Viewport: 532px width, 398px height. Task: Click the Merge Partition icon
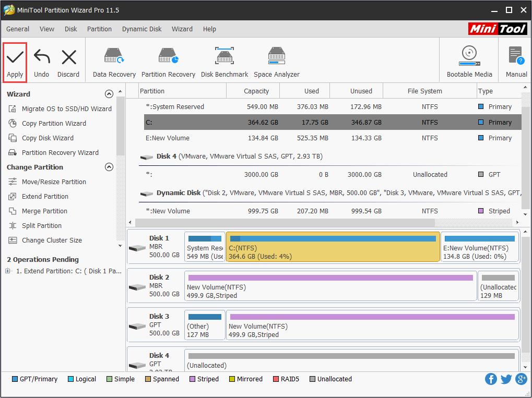(x=13, y=211)
